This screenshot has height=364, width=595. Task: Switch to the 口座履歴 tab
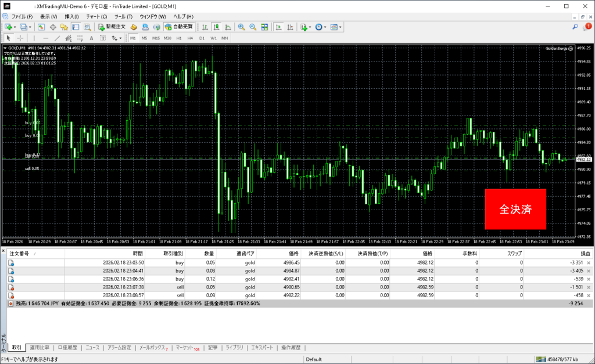click(67, 348)
